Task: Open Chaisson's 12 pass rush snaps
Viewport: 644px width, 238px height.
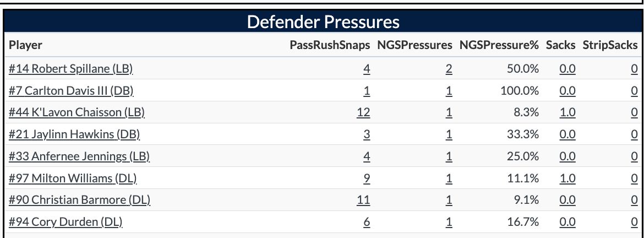Action: click(363, 112)
